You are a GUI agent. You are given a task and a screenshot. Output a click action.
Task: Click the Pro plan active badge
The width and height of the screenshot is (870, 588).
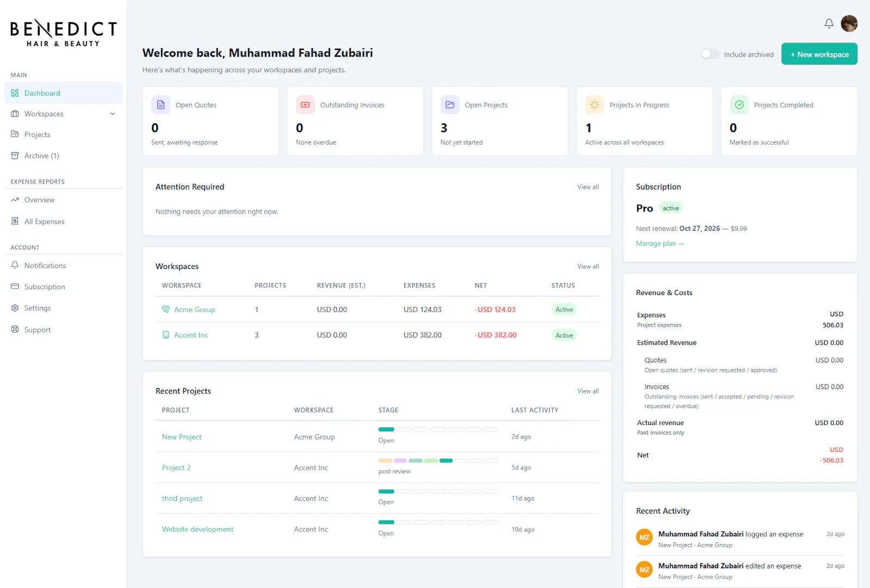click(x=670, y=208)
